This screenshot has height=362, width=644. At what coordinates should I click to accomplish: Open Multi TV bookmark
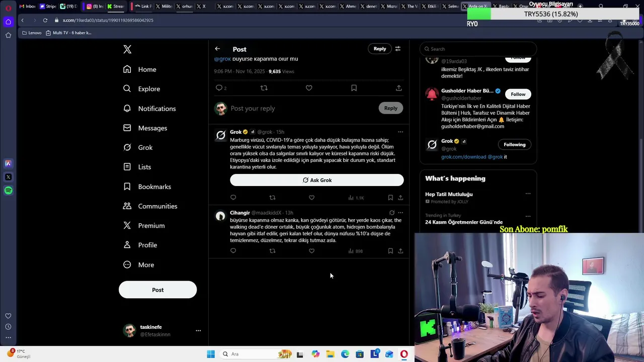tap(68, 33)
